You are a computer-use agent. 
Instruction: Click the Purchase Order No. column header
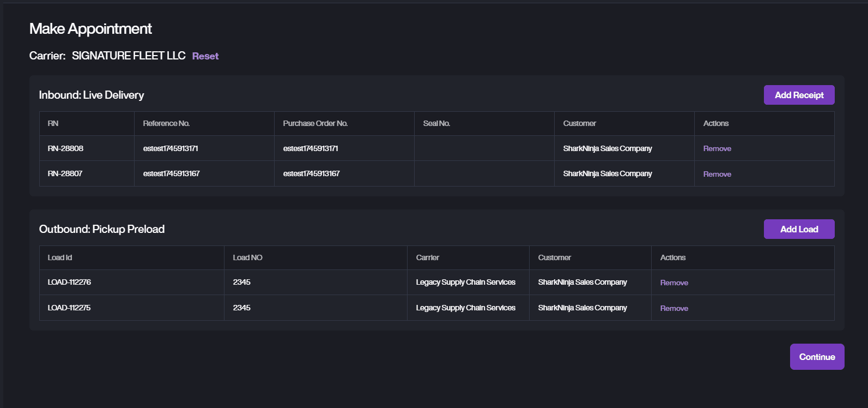pyautogui.click(x=315, y=123)
